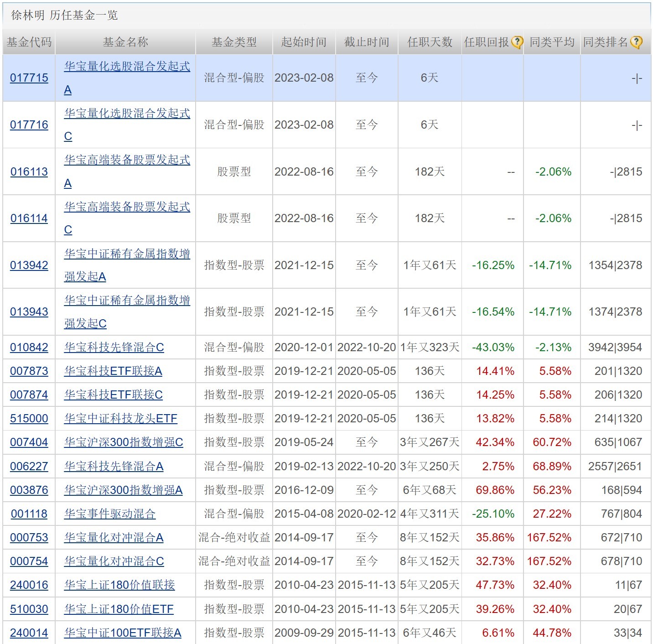The width and height of the screenshot is (653, 644).
Task: Open fund code link 510030
Action: coord(29,609)
